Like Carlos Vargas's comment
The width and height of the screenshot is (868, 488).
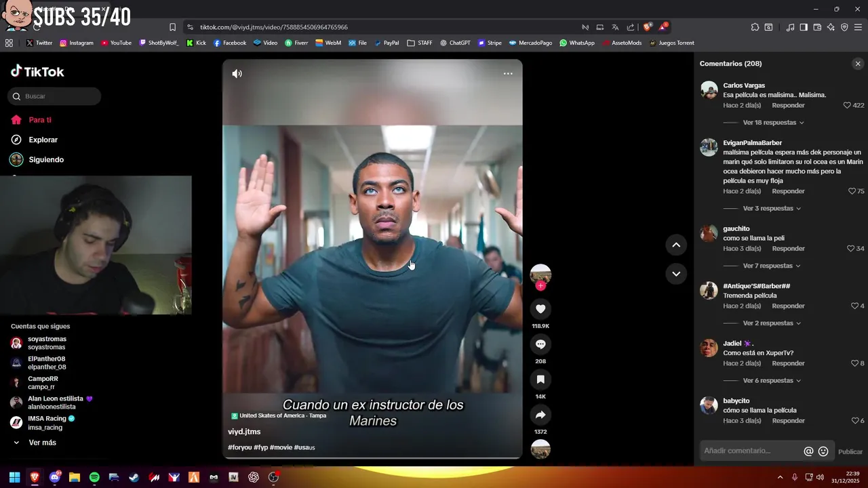click(847, 106)
